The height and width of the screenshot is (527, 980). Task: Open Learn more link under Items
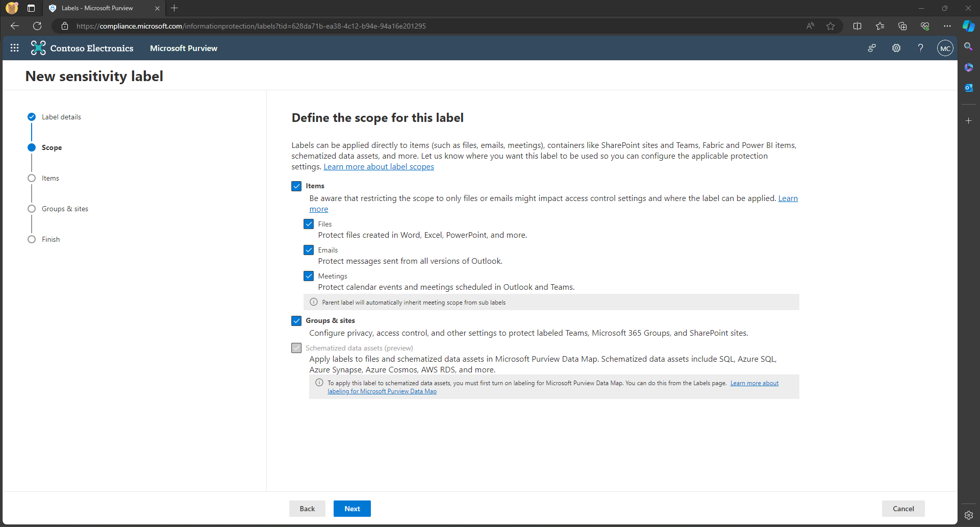(788, 198)
